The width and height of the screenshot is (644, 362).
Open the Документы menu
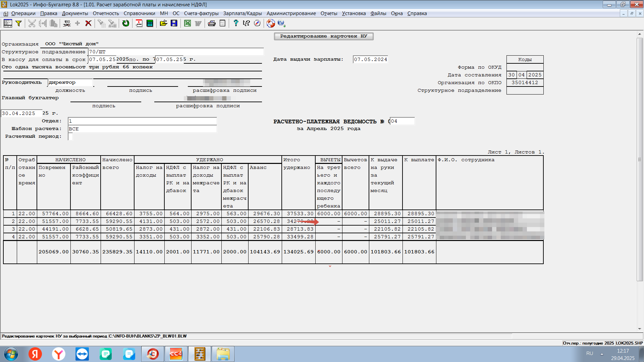pos(75,13)
